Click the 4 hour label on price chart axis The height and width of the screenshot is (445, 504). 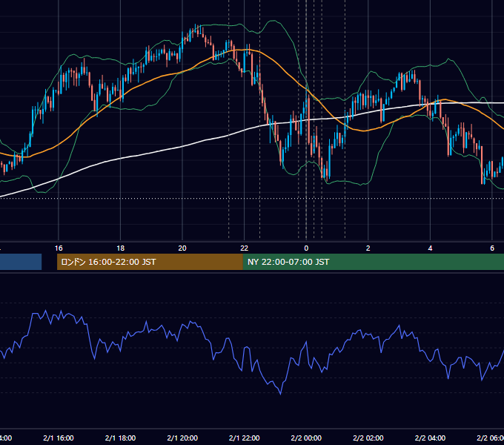point(430,248)
